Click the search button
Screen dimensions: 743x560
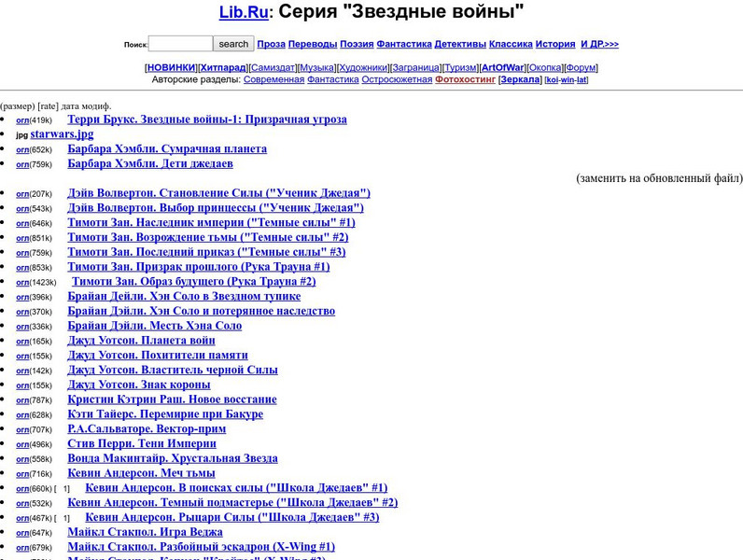[x=233, y=44]
